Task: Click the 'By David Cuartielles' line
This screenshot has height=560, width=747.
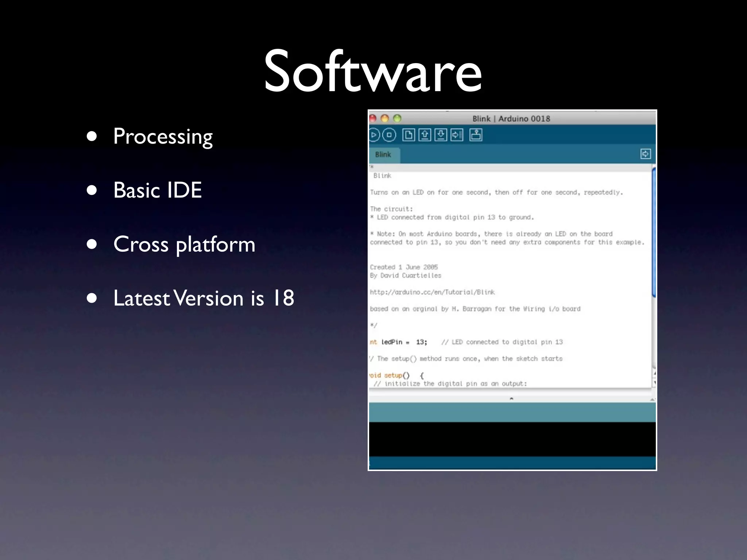Action: 406,276
